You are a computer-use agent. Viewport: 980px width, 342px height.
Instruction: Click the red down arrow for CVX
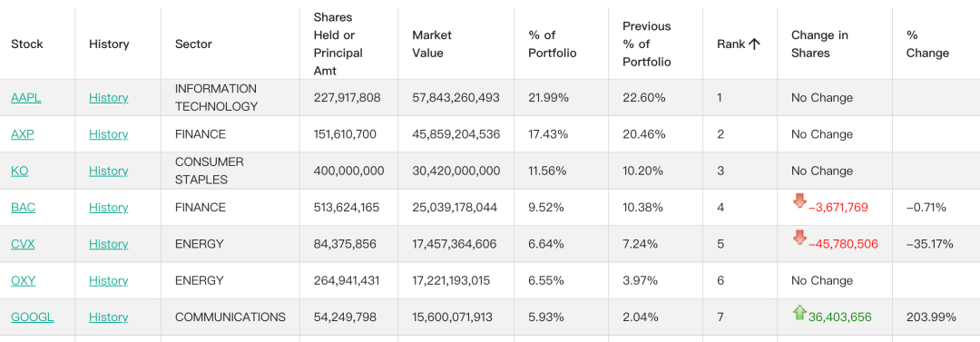[x=799, y=238]
